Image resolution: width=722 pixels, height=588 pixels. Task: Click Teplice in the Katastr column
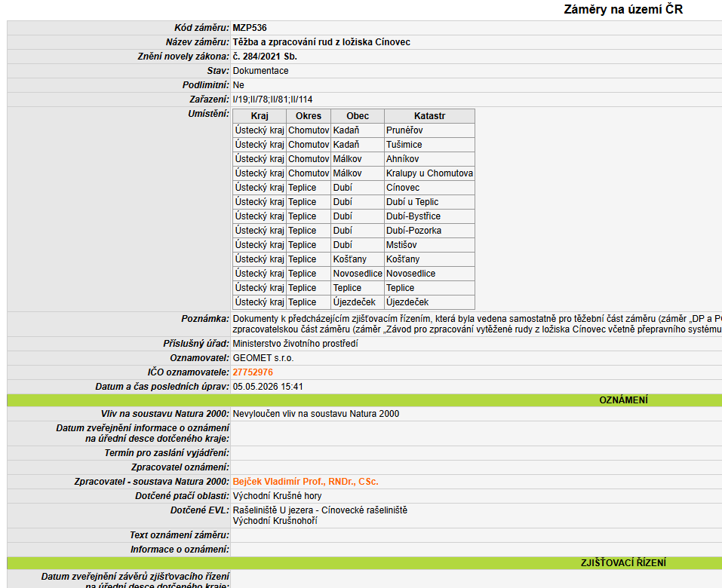click(429, 287)
